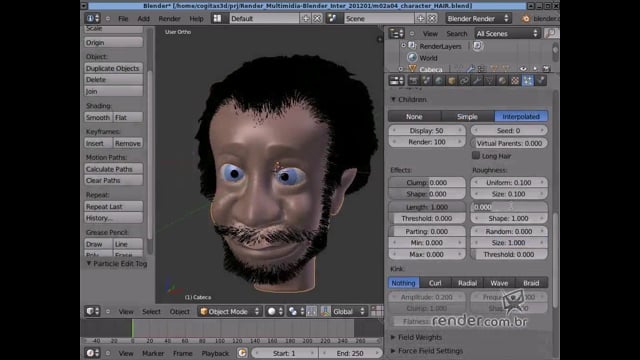Open the Physics tab icon
Image resolution: width=640 pixels, height=360 pixels.
pyautogui.click(x=541, y=80)
